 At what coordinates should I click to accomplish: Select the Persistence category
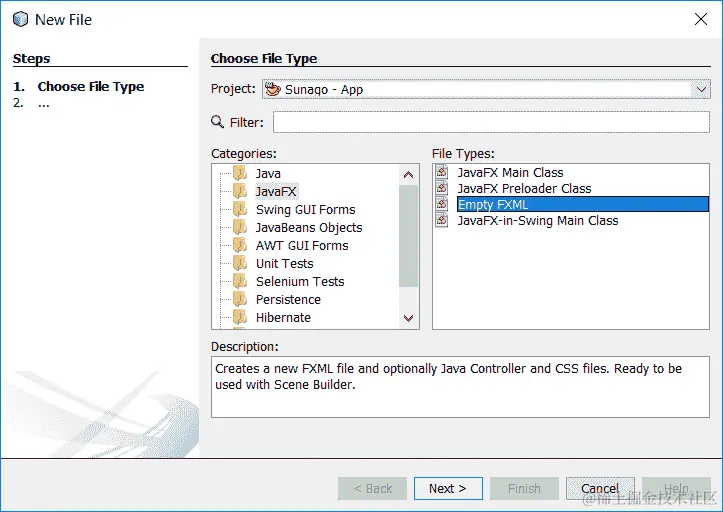288,299
